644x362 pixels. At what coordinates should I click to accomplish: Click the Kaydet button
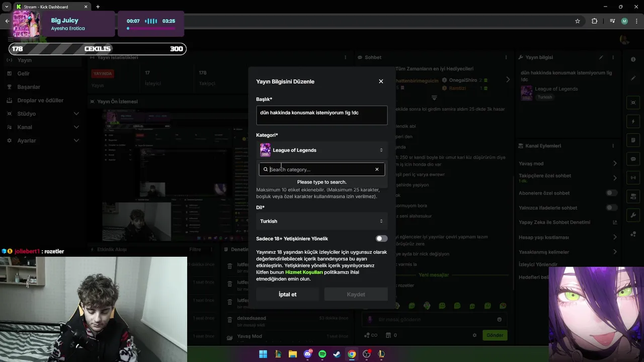[x=356, y=295]
